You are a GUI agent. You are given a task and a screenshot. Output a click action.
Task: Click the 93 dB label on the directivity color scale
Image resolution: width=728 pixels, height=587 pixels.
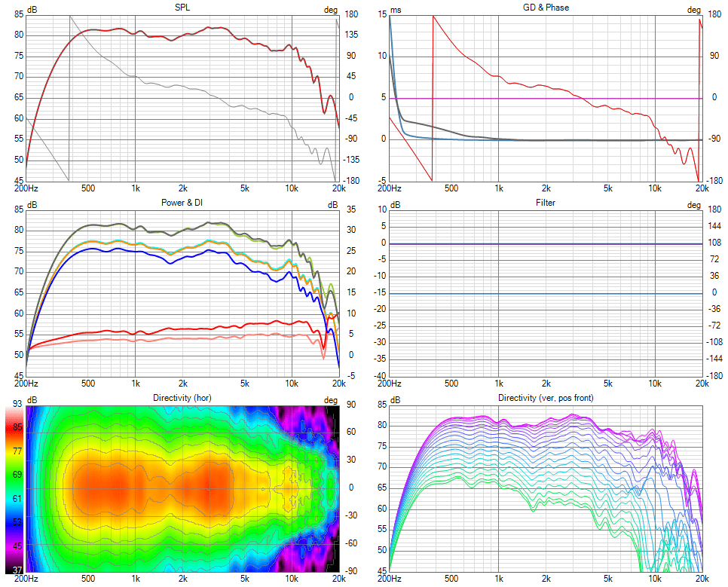17,403
